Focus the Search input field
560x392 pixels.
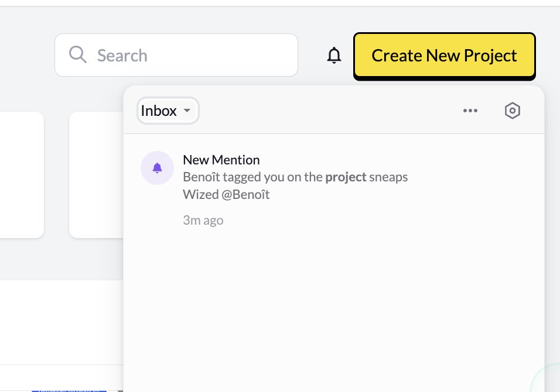click(176, 55)
